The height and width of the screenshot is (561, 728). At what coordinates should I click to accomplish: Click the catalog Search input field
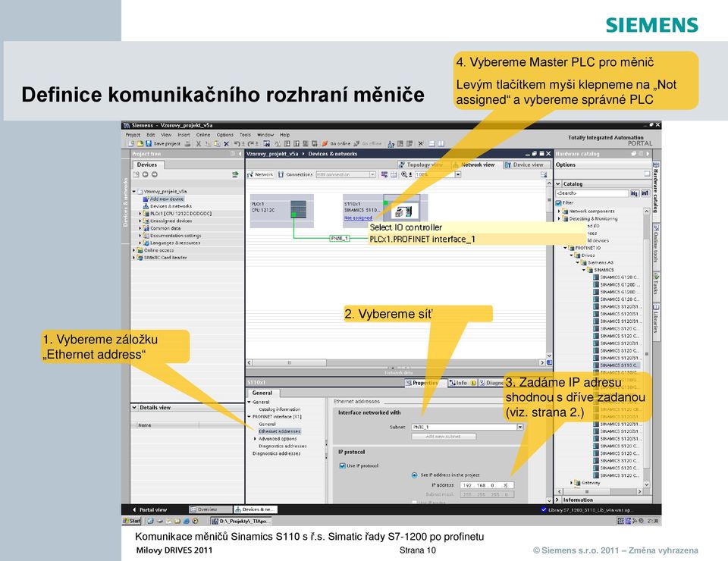point(591,193)
